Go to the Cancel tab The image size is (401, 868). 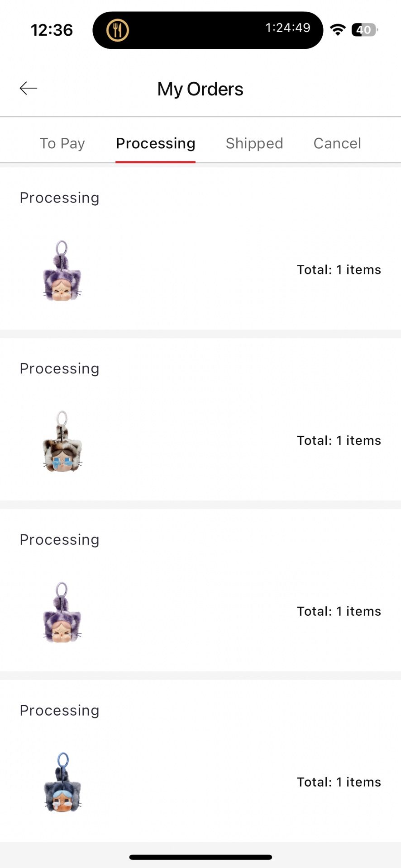tap(337, 143)
